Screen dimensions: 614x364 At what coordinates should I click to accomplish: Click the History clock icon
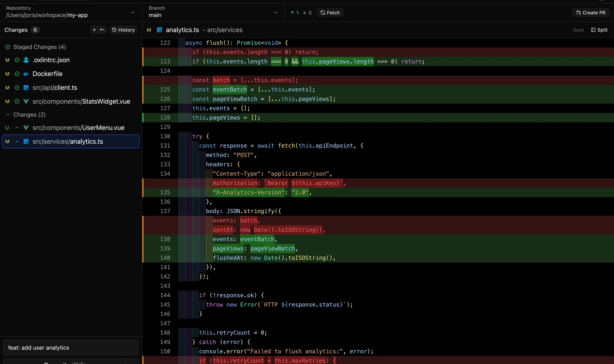click(x=114, y=30)
